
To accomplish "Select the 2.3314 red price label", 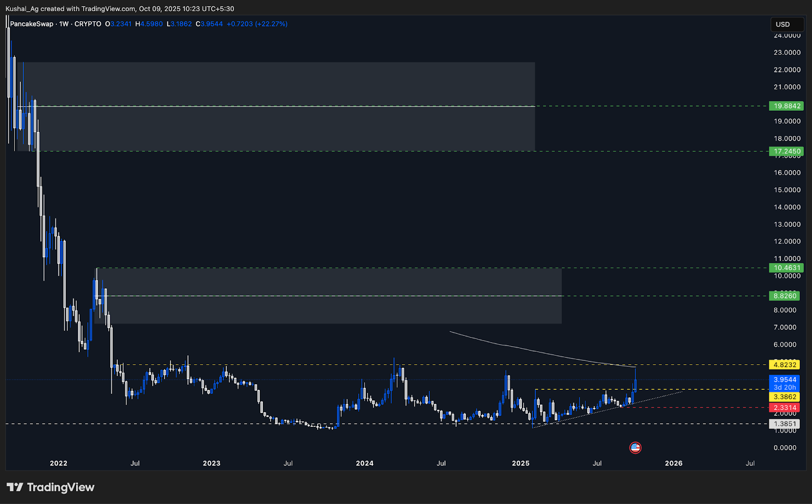I will coord(785,408).
